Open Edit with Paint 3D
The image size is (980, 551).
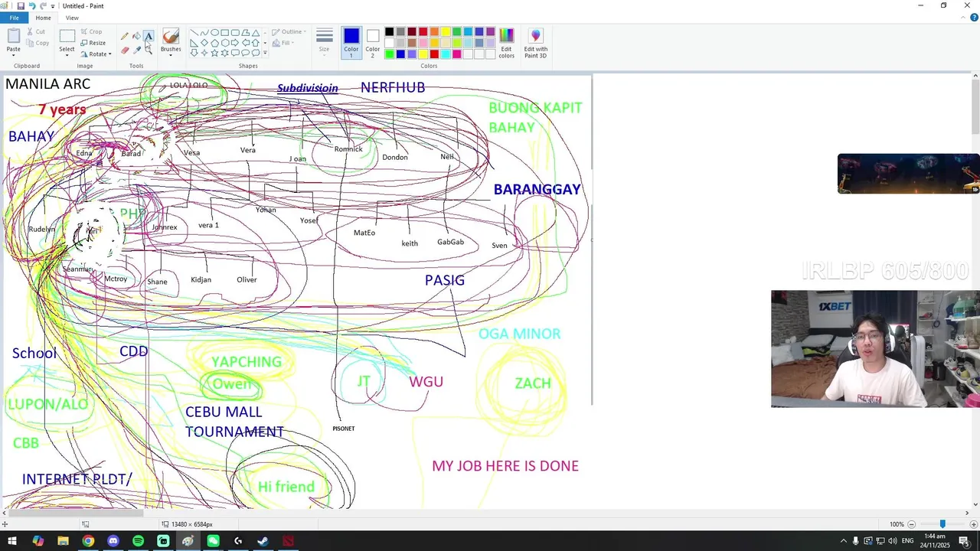click(535, 42)
